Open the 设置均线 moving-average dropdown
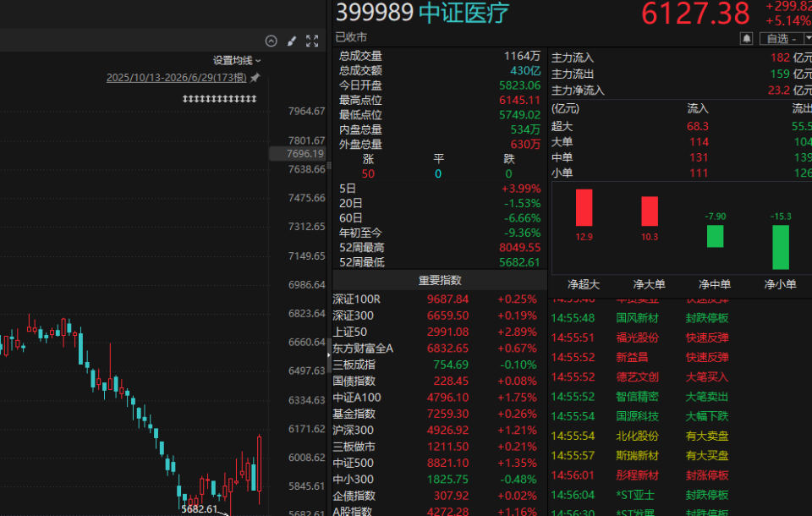The height and width of the screenshot is (516, 812). 237,61
